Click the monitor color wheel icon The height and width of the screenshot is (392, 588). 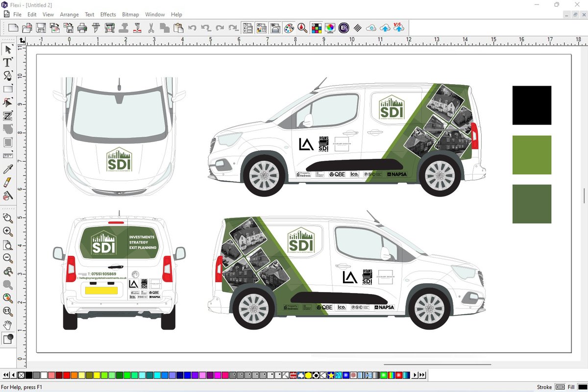click(x=330, y=28)
